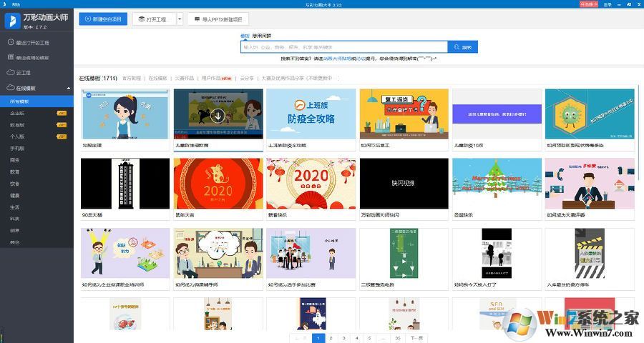This screenshot has width=644, height=343.
Task: Click 登录 in the title bar
Action: 607,4
